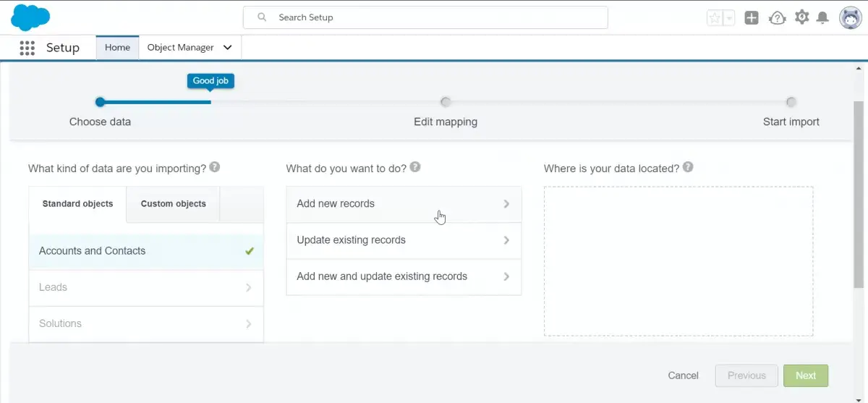This screenshot has height=403, width=868.
Task: Click the favorites star icon
Action: point(715,18)
